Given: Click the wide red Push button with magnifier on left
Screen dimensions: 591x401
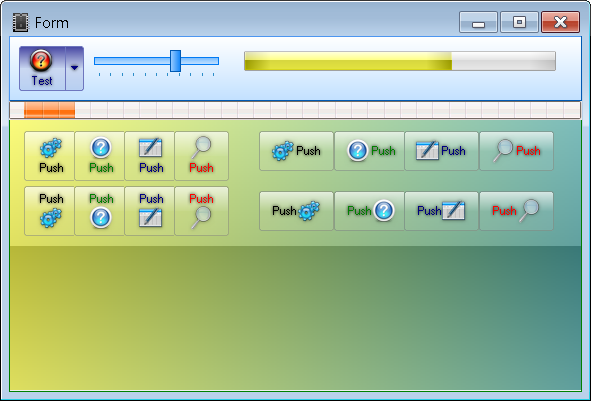Looking at the screenshot, I should pyautogui.click(x=516, y=151).
